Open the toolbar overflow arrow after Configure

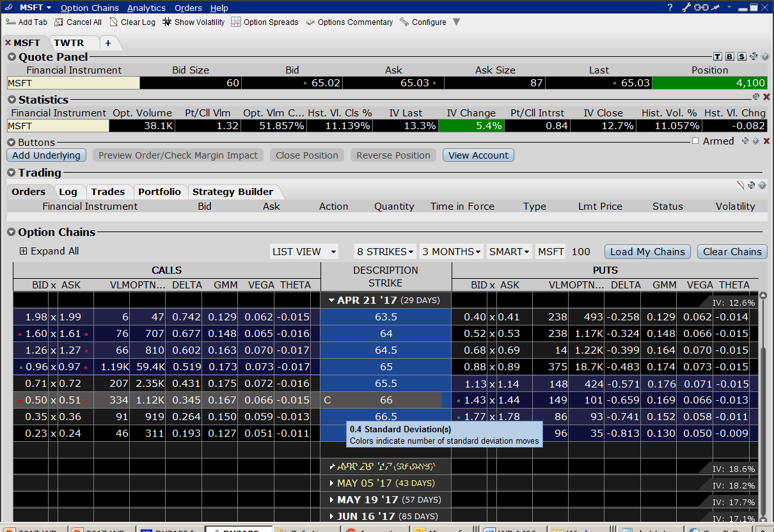click(456, 22)
